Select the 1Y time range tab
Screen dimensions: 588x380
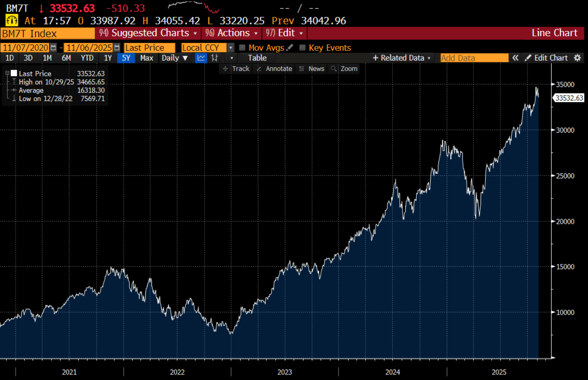(108, 58)
